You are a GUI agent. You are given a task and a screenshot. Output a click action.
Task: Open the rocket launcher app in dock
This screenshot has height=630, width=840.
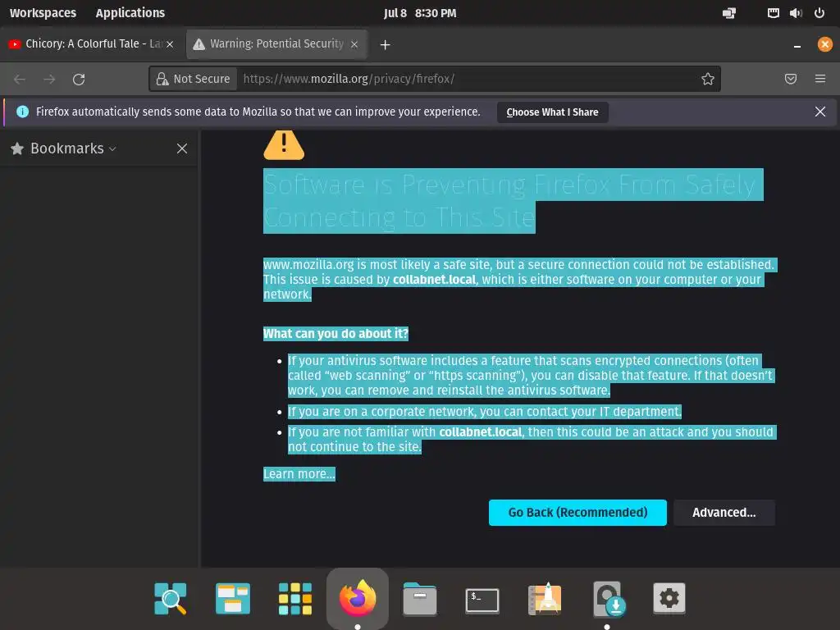click(545, 598)
